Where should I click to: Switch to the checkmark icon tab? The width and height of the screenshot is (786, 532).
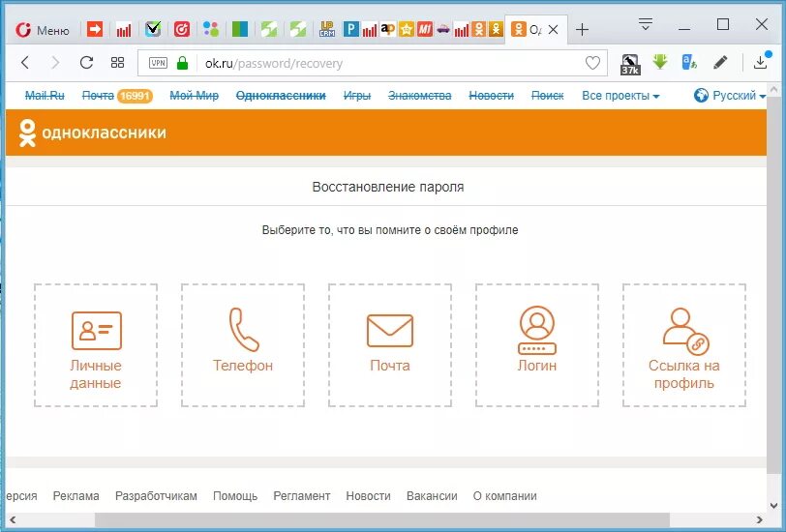click(x=153, y=30)
